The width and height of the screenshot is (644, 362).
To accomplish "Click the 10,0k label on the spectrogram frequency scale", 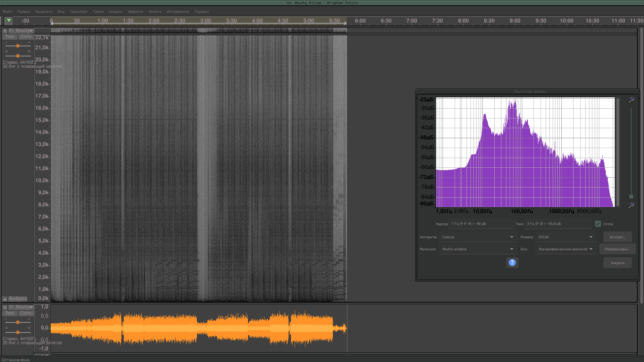I will [x=42, y=180].
